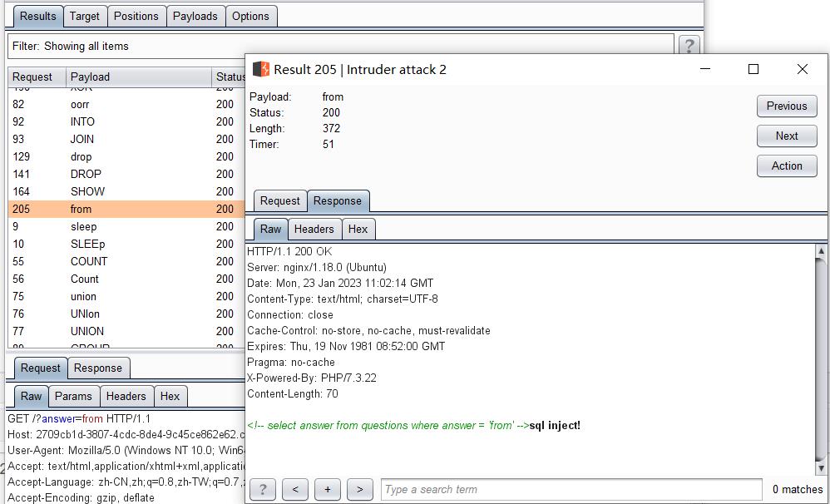This screenshot has height=504, width=830.
Task: Click the Burp Suite logo in the result window
Action: [x=261, y=69]
